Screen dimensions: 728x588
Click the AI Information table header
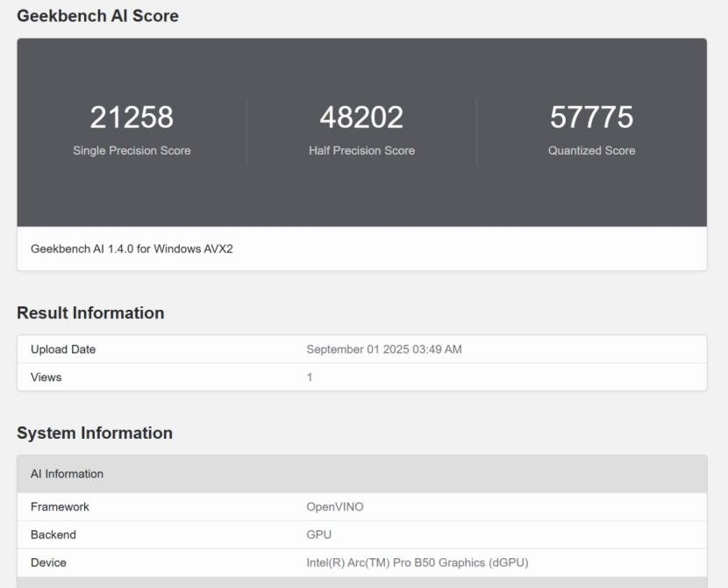click(67, 474)
